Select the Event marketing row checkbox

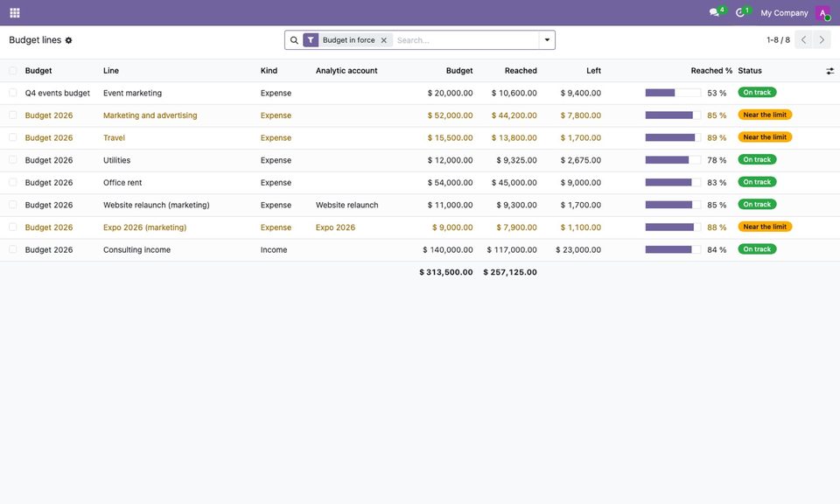pyautogui.click(x=13, y=93)
